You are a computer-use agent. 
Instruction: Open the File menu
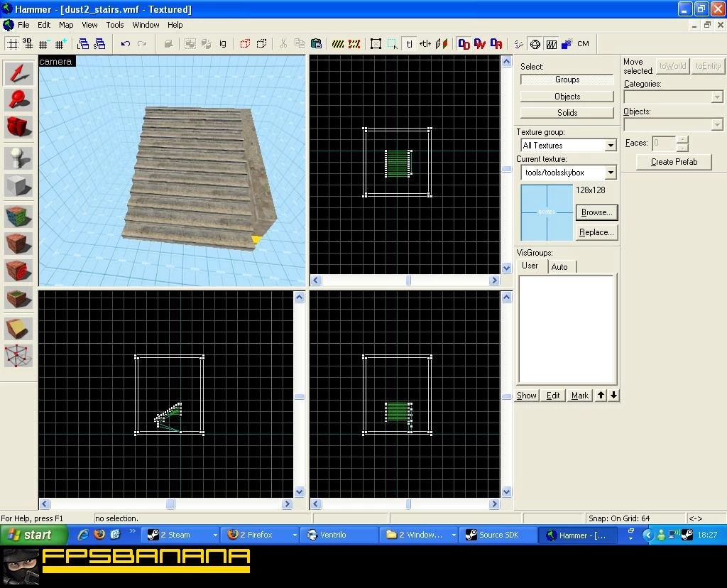pos(23,25)
